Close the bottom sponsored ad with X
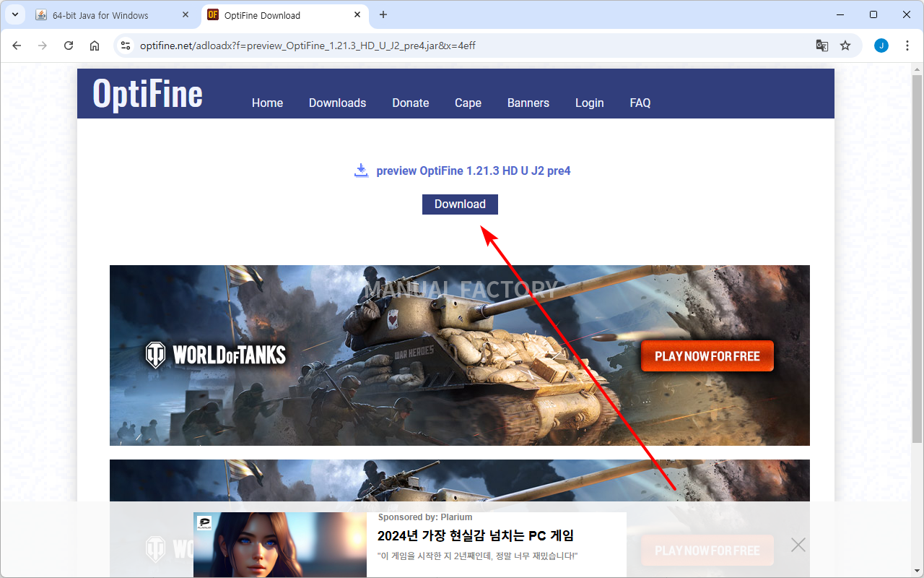The height and width of the screenshot is (578, 924). pyautogui.click(x=798, y=545)
